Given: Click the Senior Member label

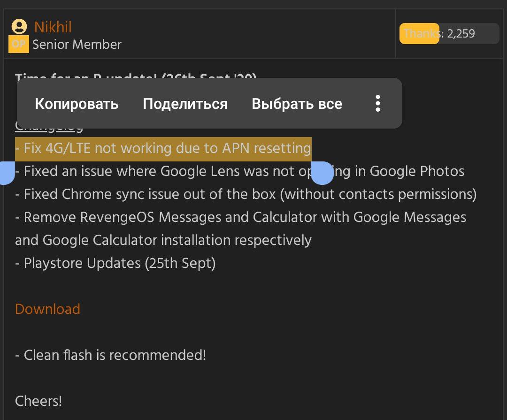Looking at the screenshot, I should click(77, 44).
